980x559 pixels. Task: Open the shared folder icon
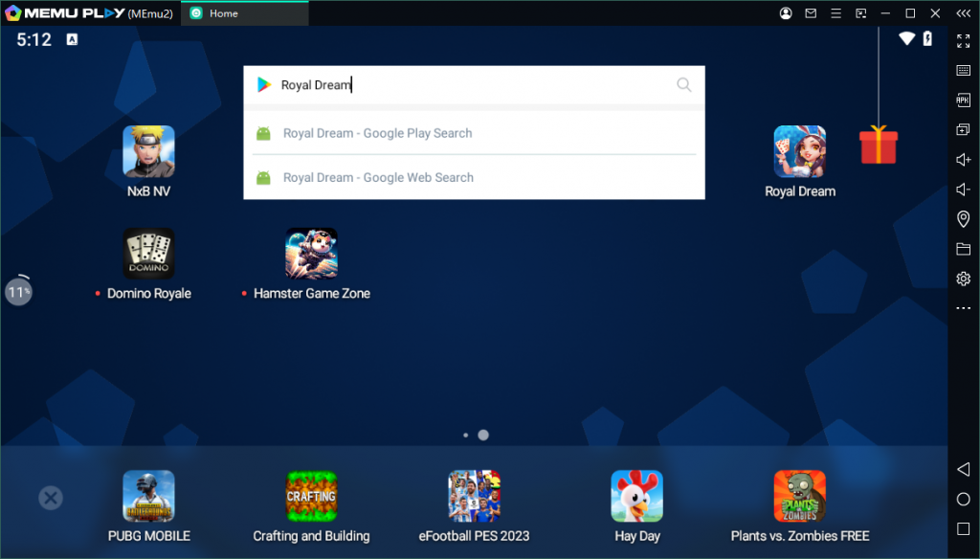(964, 248)
